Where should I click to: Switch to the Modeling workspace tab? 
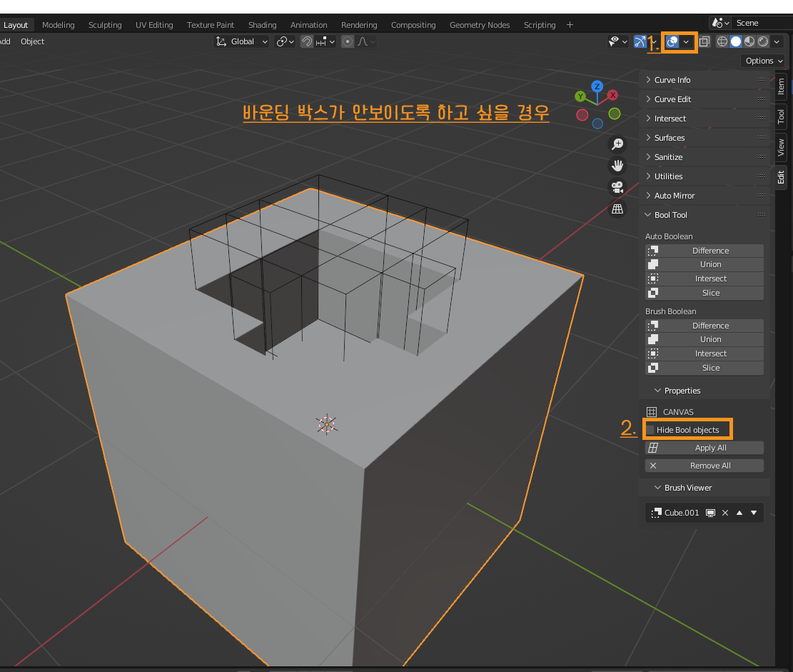58,24
